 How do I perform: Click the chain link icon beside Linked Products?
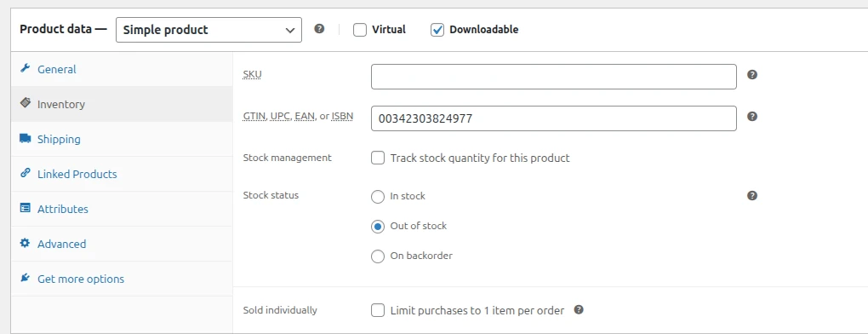tap(25, 173)
